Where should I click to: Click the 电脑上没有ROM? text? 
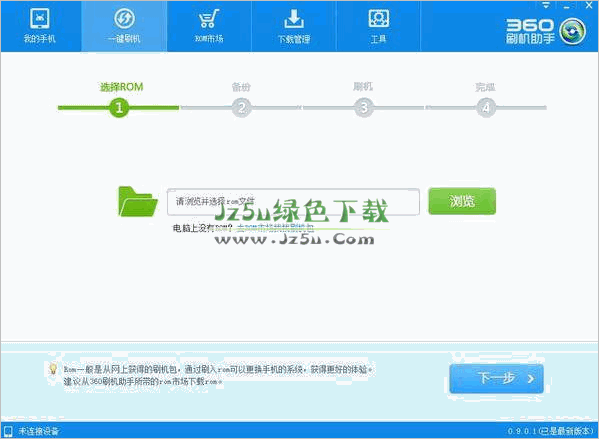(x=202, y=228)
